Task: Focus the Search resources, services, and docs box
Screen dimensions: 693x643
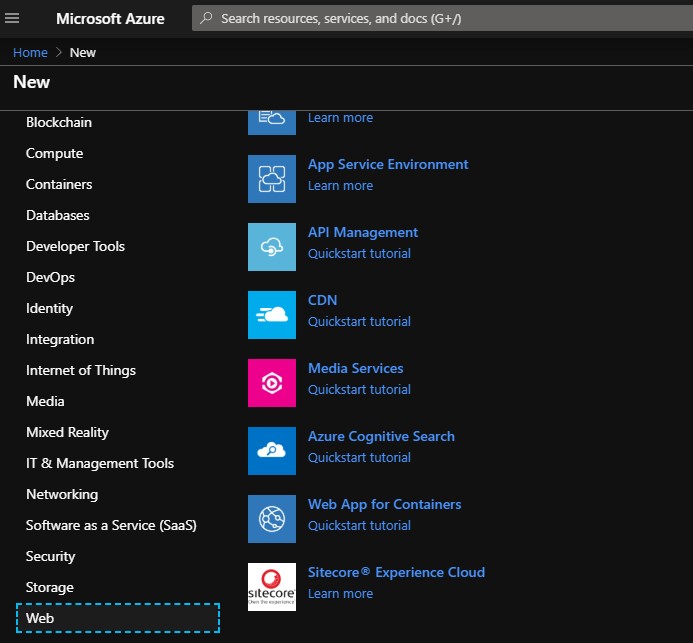Action: pos(442,18)
